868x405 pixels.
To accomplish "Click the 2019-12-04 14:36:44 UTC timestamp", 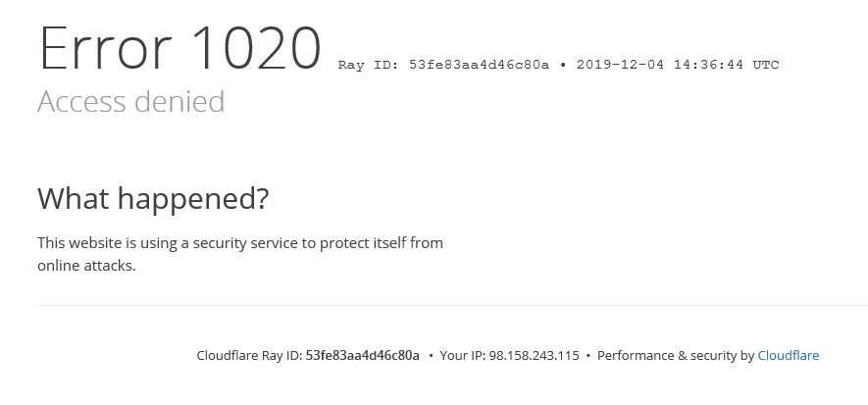I will click(678, 65).
